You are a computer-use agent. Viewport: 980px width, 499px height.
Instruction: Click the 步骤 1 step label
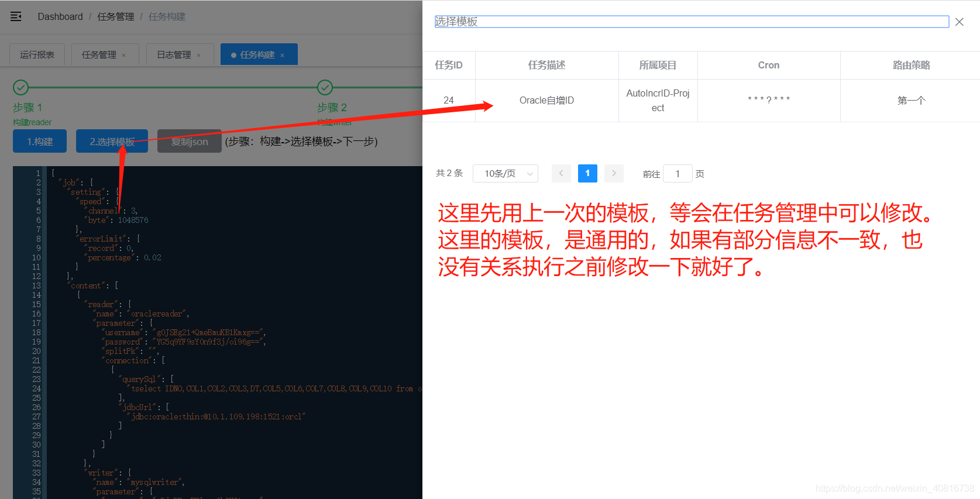(27, 108)
